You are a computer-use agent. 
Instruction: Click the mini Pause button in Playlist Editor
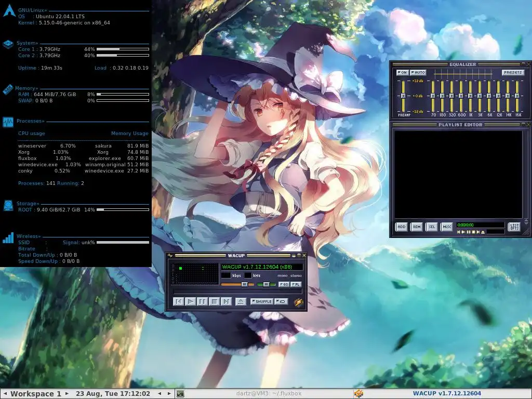[x=469, y=232]
